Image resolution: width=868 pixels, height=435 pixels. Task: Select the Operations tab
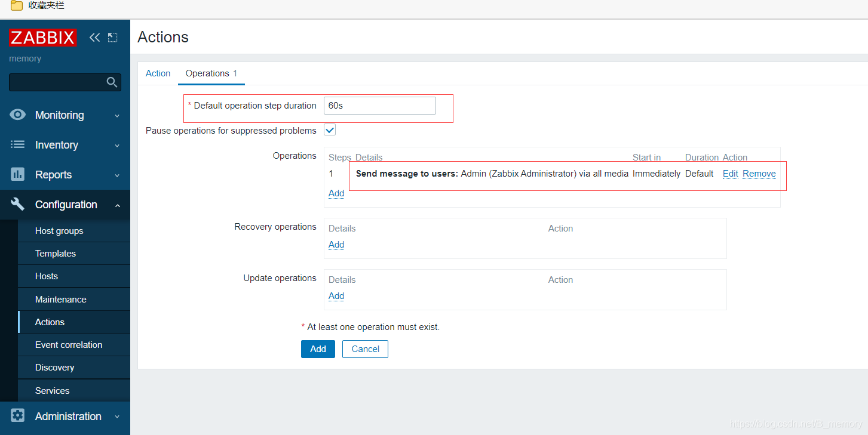click(211, 73)
